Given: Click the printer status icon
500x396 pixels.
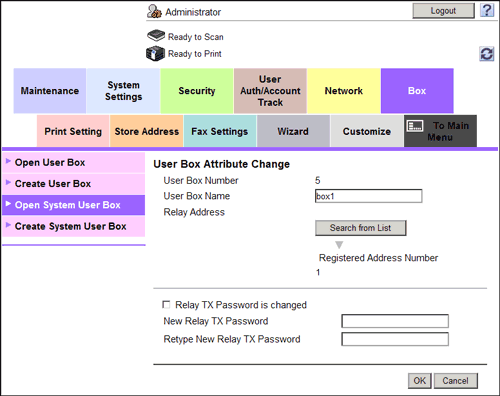Looking at the screenshot, I should [155, 53].
